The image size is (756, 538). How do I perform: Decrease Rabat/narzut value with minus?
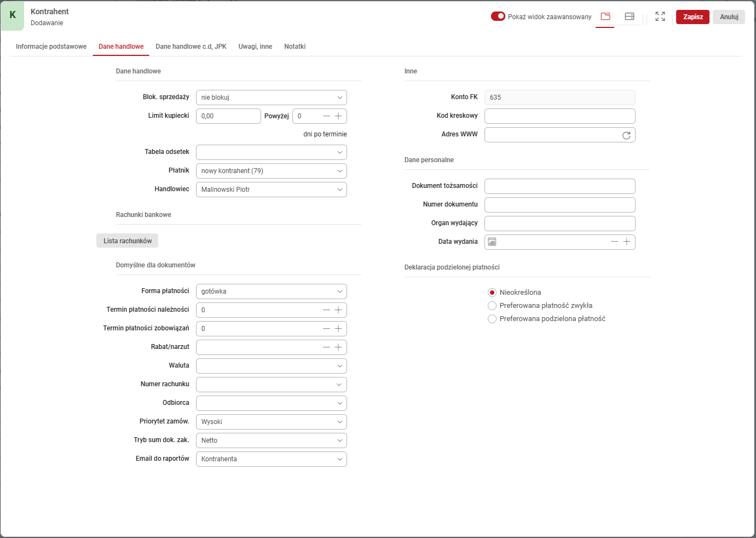click(x=326, y=347)
